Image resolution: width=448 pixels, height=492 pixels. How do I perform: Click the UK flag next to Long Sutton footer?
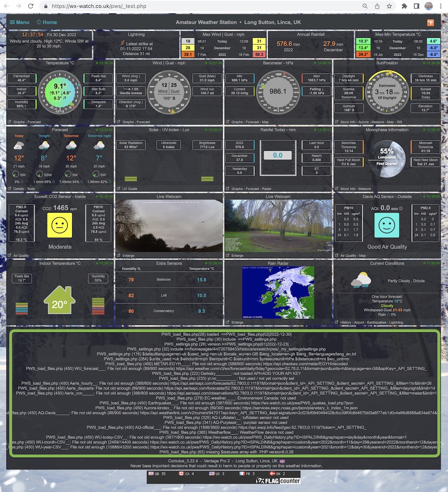coord(282,461)
